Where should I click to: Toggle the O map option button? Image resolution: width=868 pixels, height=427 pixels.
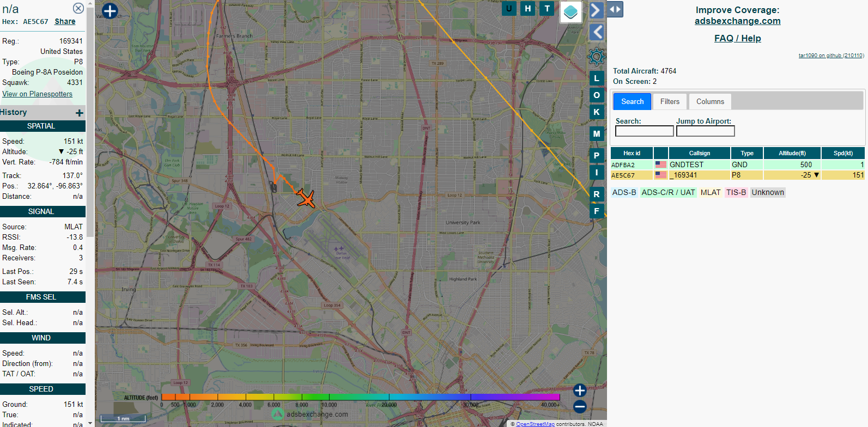[597, 95]
